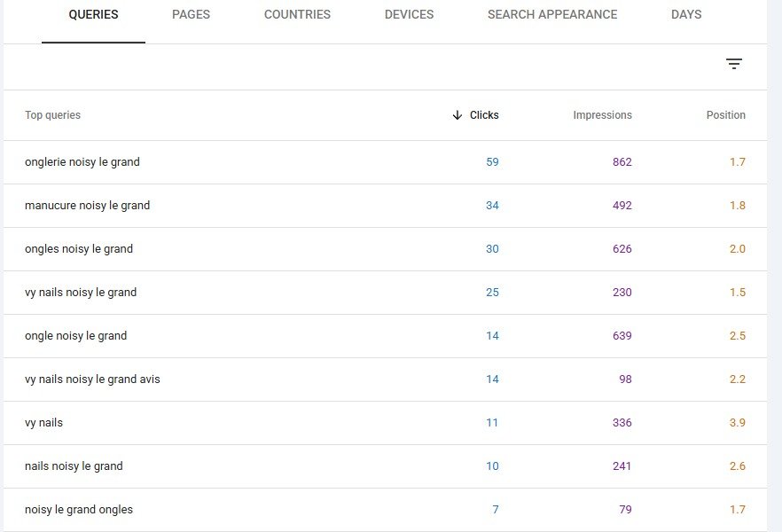Select query 'ongle noisy le grand'

coord(76,336)
